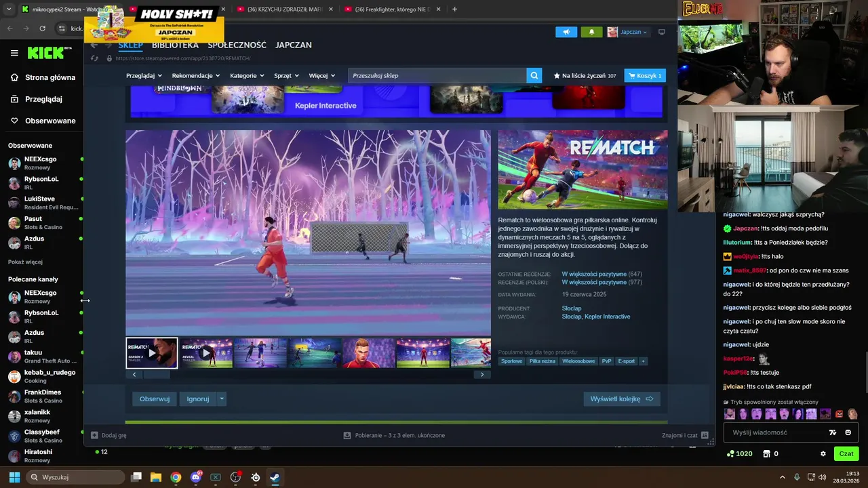Select red-haired player portrait thumbnail
Screen dimensions: 868x488
[x=368, y=353]
